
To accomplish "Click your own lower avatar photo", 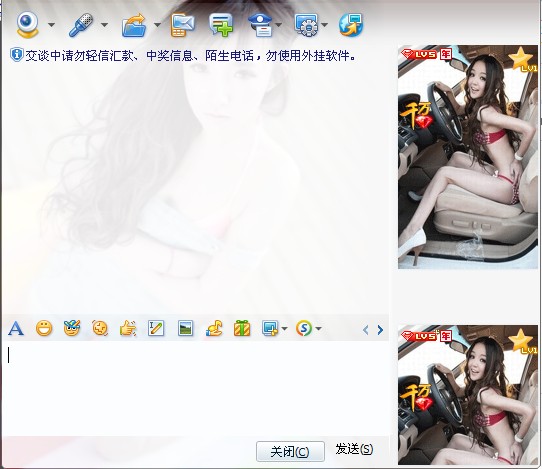I will point(468,395).
